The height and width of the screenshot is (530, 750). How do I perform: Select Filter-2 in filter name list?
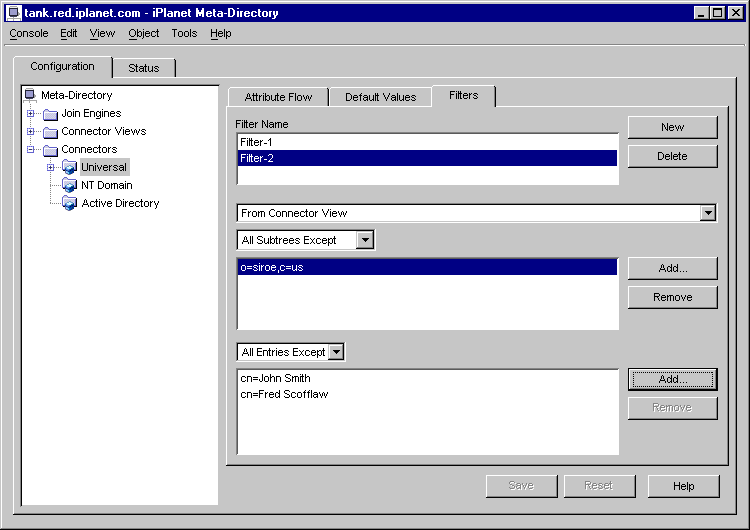427,158
